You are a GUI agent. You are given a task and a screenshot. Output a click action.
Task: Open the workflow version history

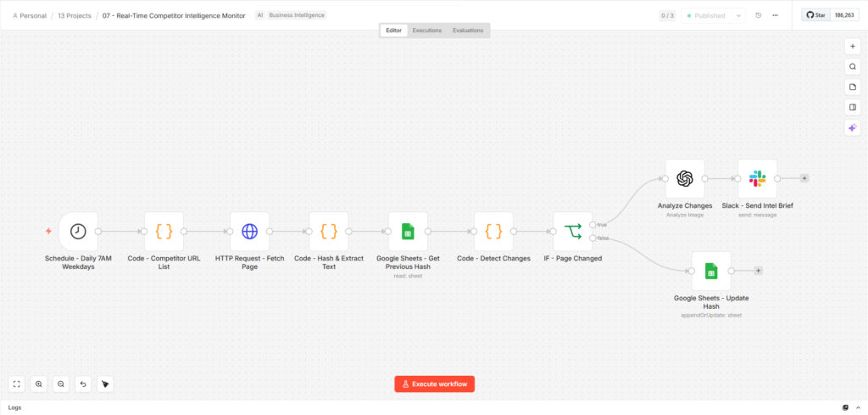click(758, 15)
